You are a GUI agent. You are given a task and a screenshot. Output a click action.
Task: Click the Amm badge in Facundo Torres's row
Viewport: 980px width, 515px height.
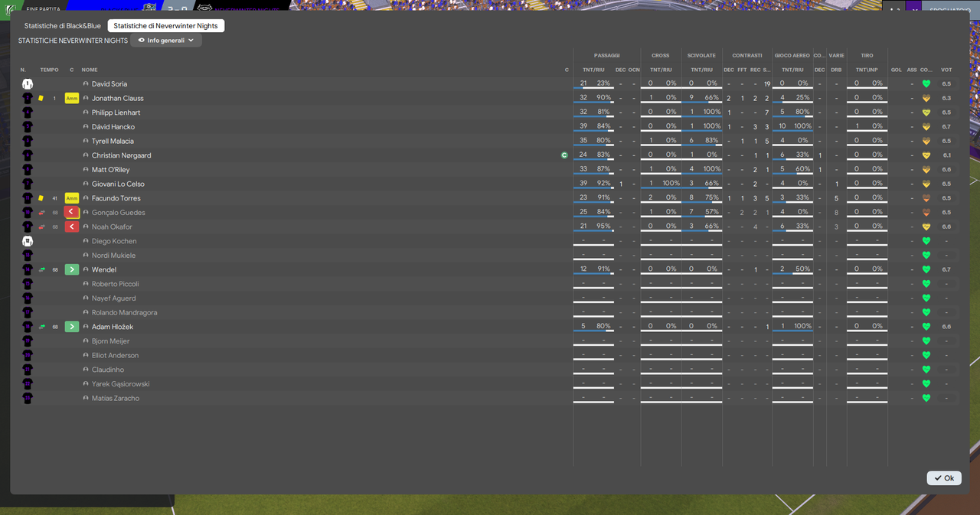(72, 198)
